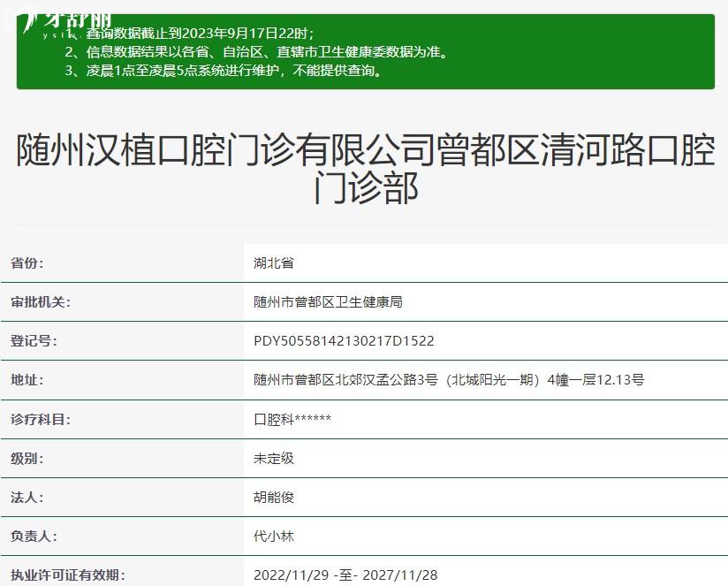Select validity dates 2022/11/29 -至- 2027/11/28
Viewport: 728px width, 586px height.
point(345,575)
